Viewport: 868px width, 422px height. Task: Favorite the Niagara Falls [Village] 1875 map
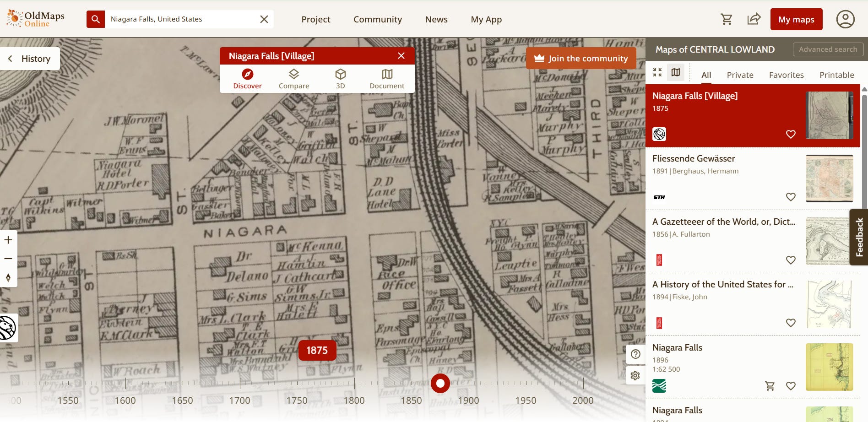tap(791, 134)
